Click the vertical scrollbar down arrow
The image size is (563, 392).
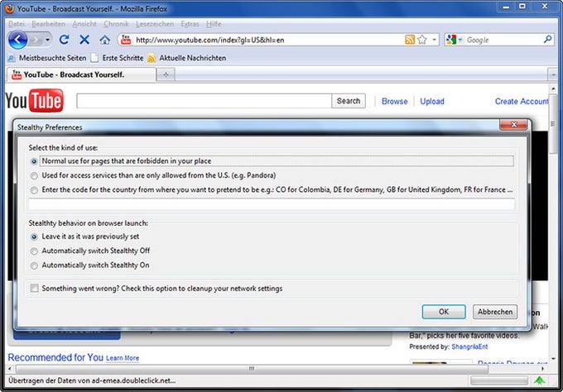(553, 358)
